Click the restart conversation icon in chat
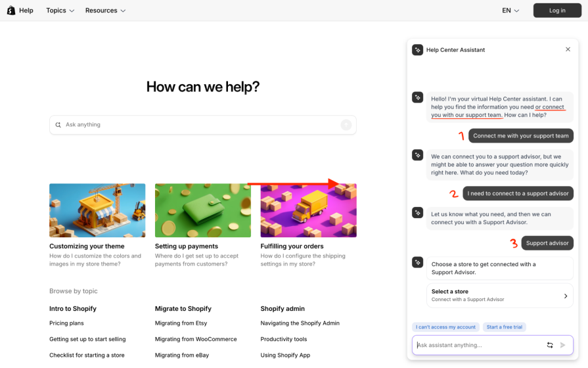Screen dimensions: 588x368 coord(550,345)
